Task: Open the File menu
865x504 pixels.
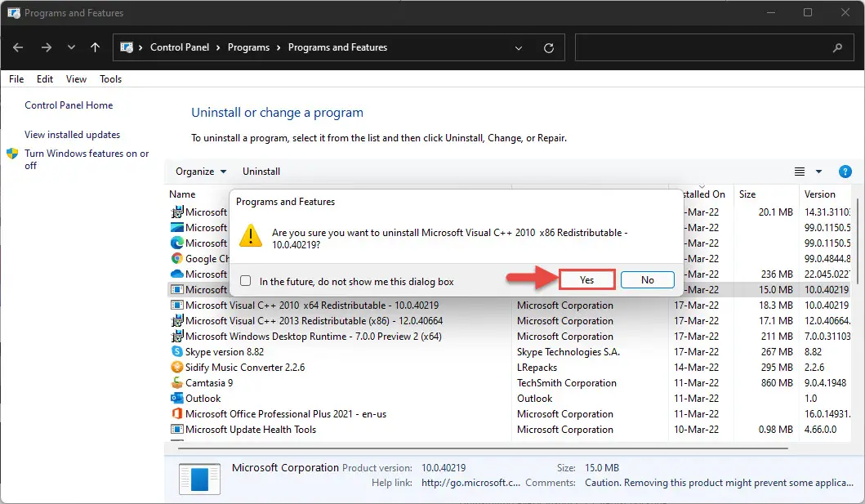Action: tap(16, 79)
